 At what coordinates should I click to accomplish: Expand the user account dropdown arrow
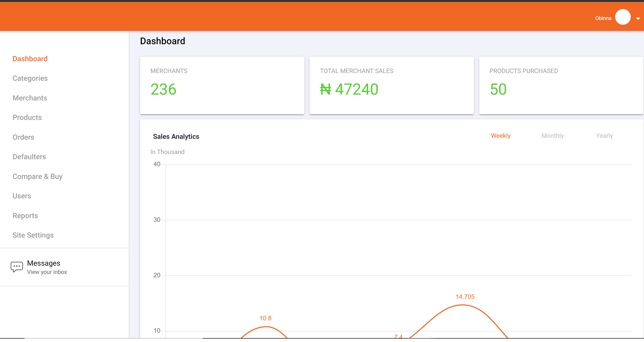pyautogui.click(x=638, y=18)
